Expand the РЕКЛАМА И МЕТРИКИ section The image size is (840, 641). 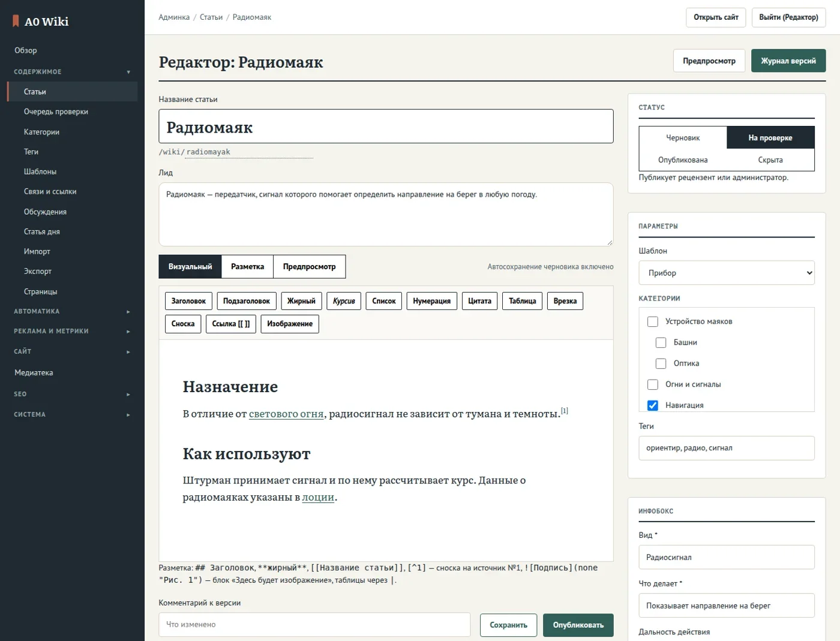pyautogui.click(x=72, y=331)
